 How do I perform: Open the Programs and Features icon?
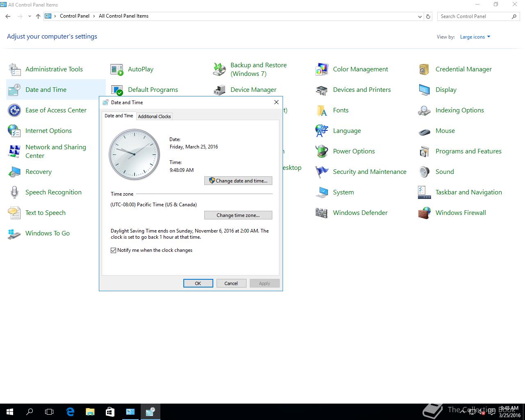click(x=425, y=151)
